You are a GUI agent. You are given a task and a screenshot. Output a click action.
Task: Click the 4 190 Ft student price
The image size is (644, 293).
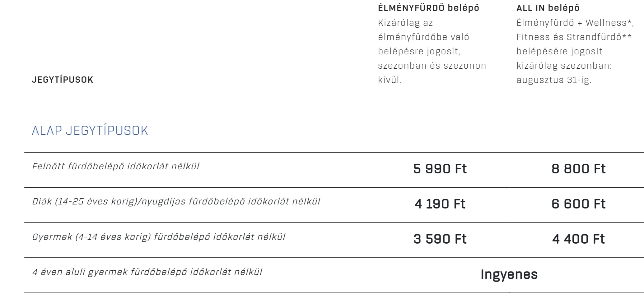click(x=440, y=204)
